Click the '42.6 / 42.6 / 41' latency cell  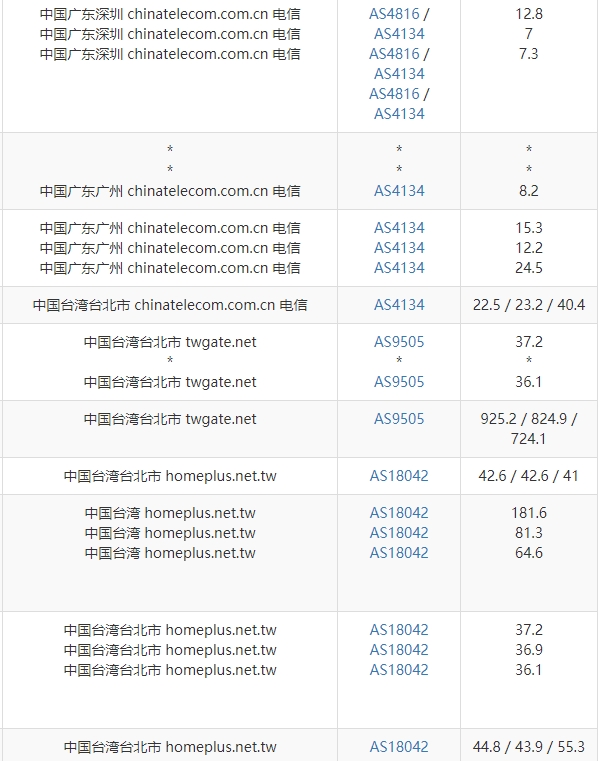(x=529, y=476)
